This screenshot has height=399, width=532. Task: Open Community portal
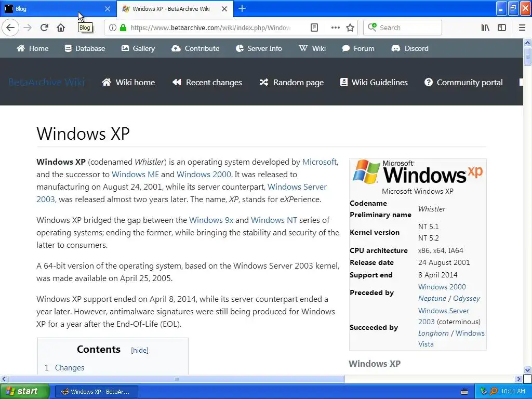[463, 82]
